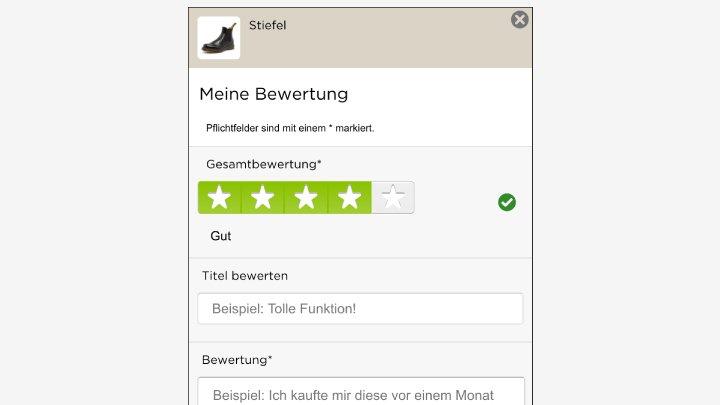Choose the third star rating
Screen dimensions: 720x405
[x=306, y=198]
